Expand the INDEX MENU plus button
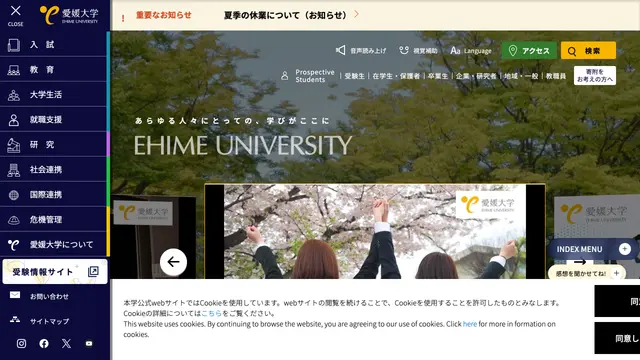The image size is (640, 360). [x=624, y=249]
